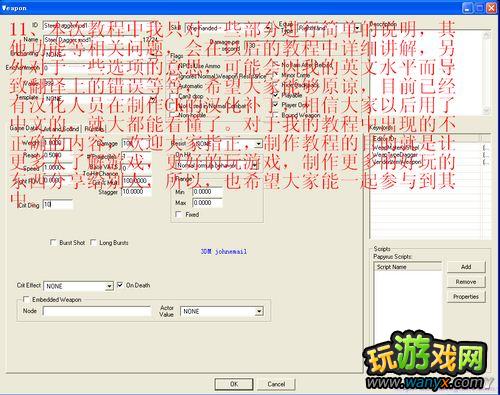Open the Crit Effect dropdown
The height and width of the screenshot is (395, 500).
point(109,286)
